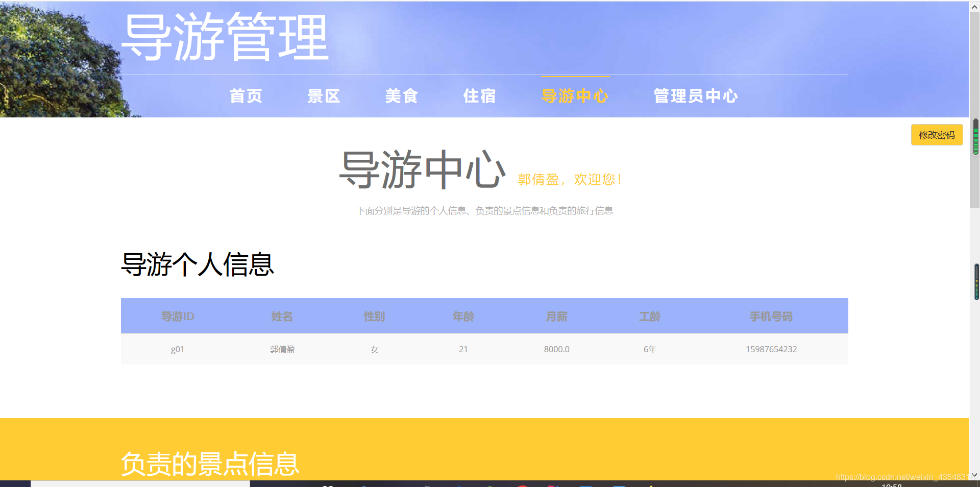
Task: Click the highlighted 导游中心 tab
Action: pyautogui.click(x=575, y=96)
